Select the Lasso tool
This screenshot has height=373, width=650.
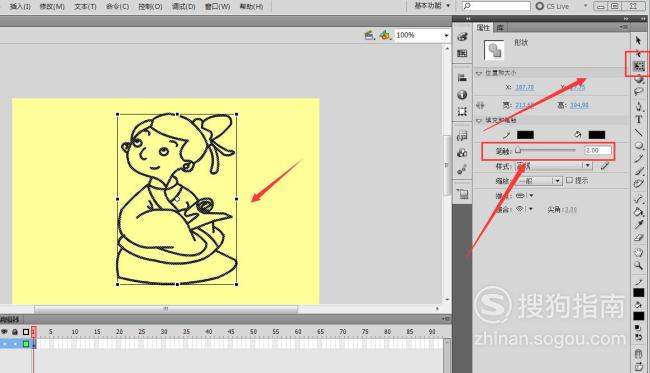coord(639,92)
